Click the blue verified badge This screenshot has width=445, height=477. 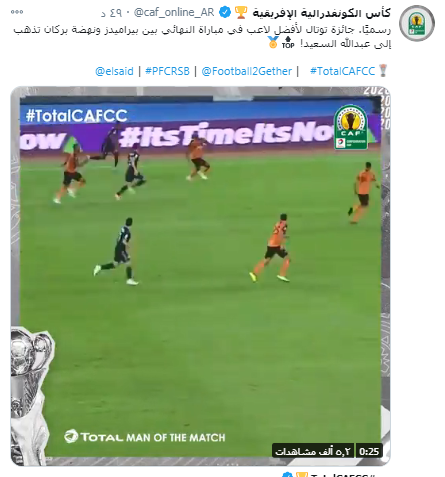(x=225, y=12)
